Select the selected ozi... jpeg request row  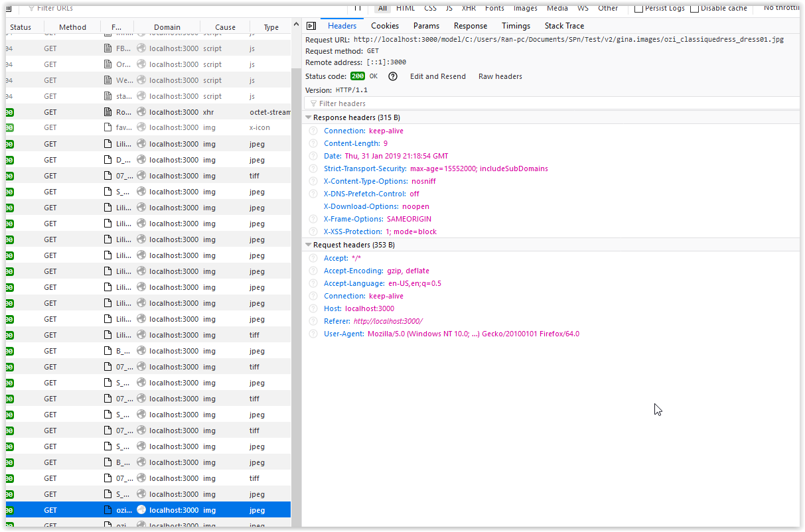tap(148, 510)
